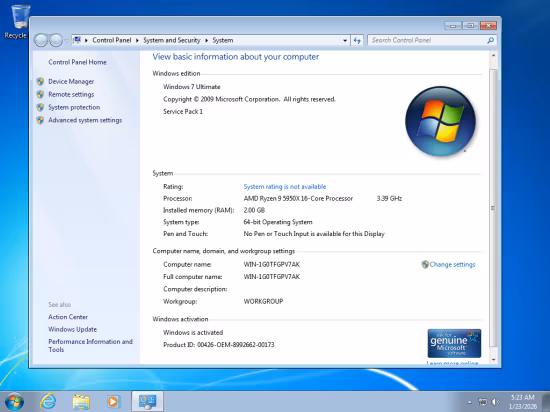Click the shield icon beside Remote settings
550x412 pixels.
pos(40,94)
